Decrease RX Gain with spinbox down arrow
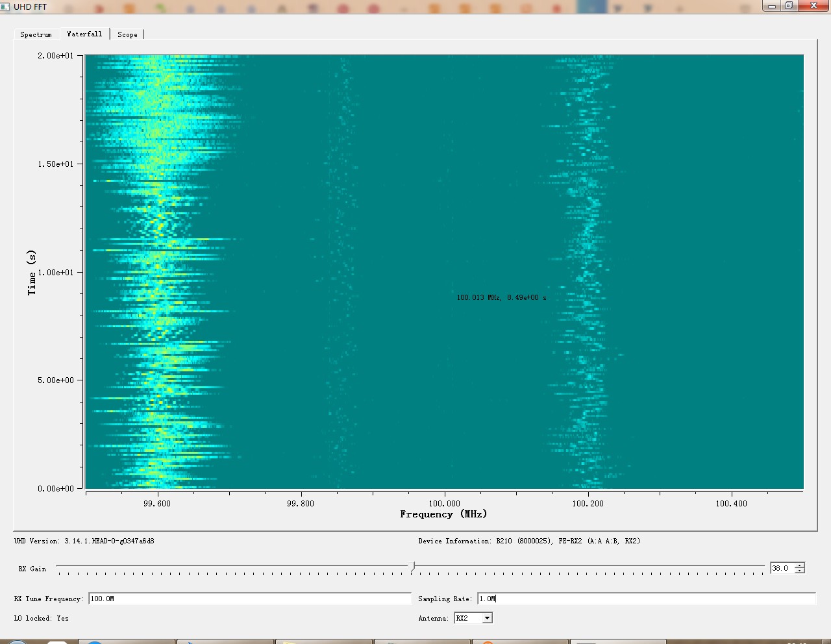Viewport: 831px width, 644px height. click(800, 571)
